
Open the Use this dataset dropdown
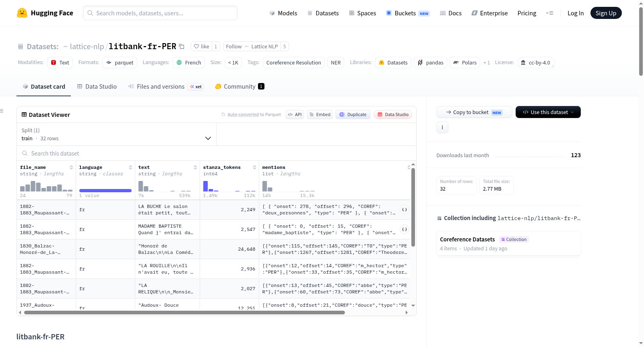point(548,112)
